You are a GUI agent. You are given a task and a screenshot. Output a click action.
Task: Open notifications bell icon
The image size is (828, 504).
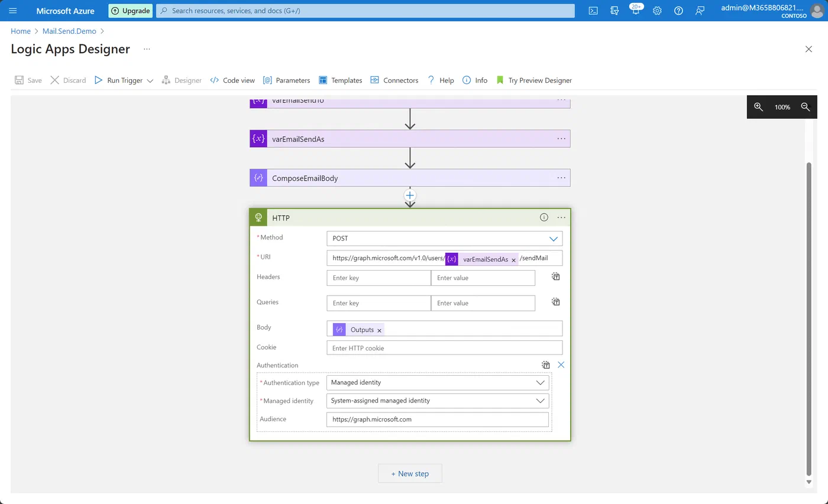tap(636, 11)
